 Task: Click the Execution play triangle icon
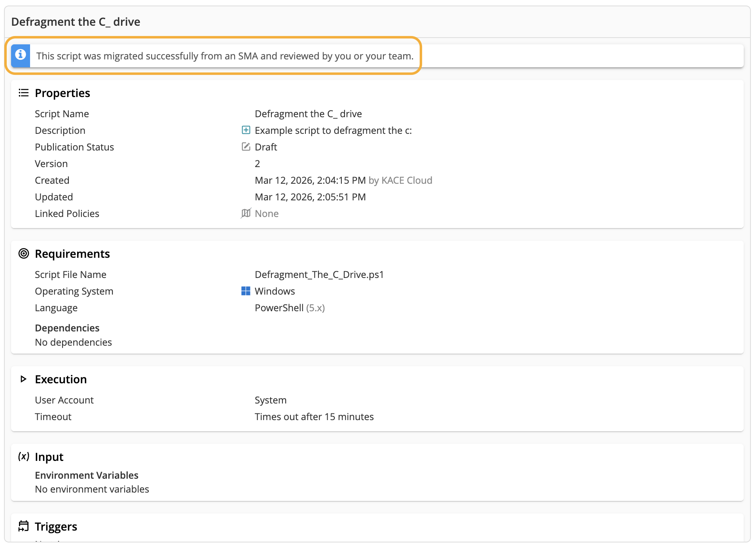point(23,379)
